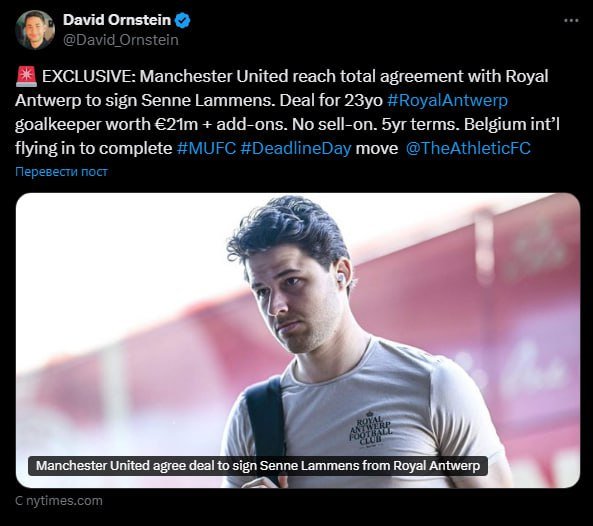Click the tweet text starting with EXCLUSIVE

point(287,112)
